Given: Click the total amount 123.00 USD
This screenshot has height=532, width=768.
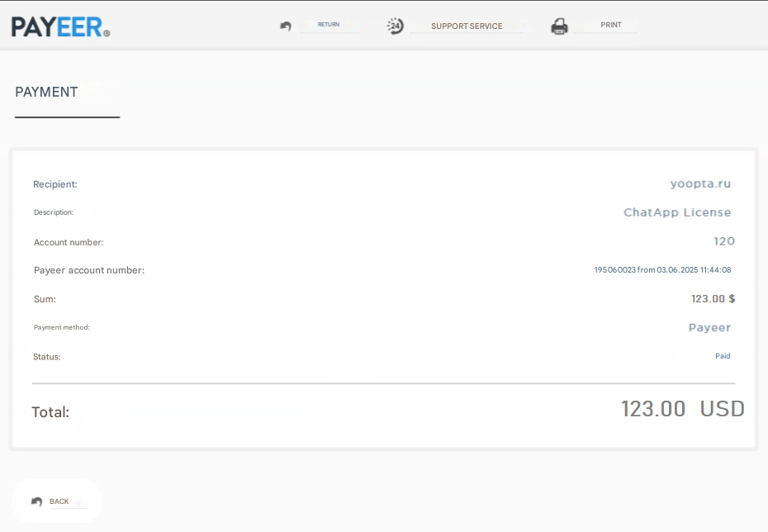Looking at the screenshot, I should (682, 409).
